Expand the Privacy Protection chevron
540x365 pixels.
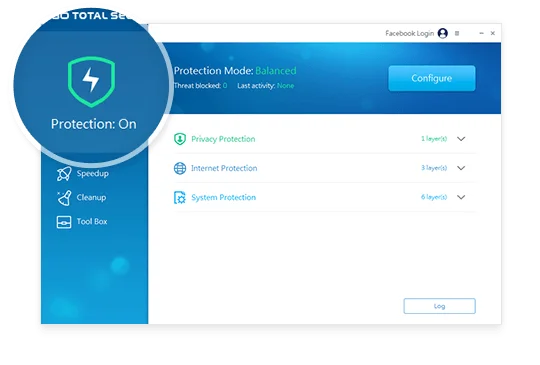461,139
